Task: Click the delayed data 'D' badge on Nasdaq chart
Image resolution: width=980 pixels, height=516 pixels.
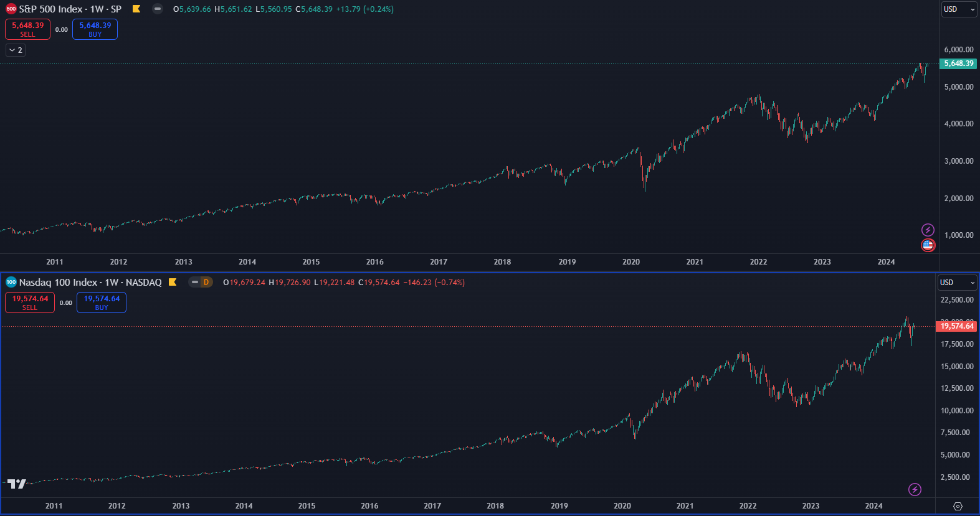Action: (x=206, y=283)
